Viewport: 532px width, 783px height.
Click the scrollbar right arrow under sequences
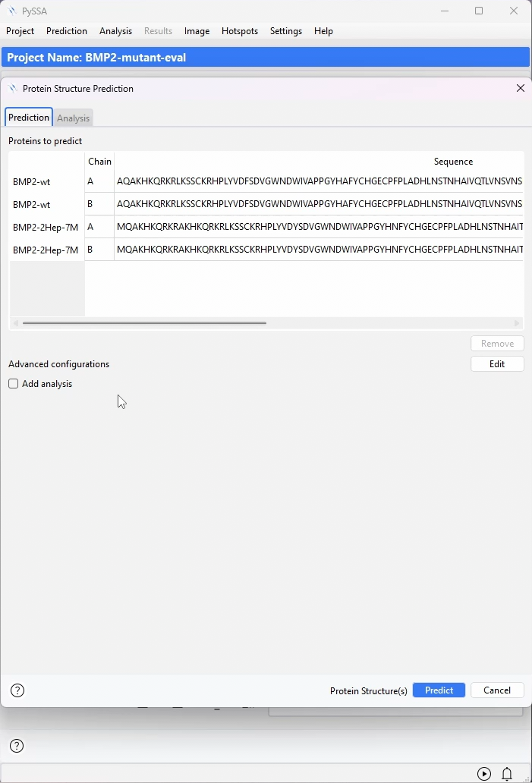click(x=517, y=323)
